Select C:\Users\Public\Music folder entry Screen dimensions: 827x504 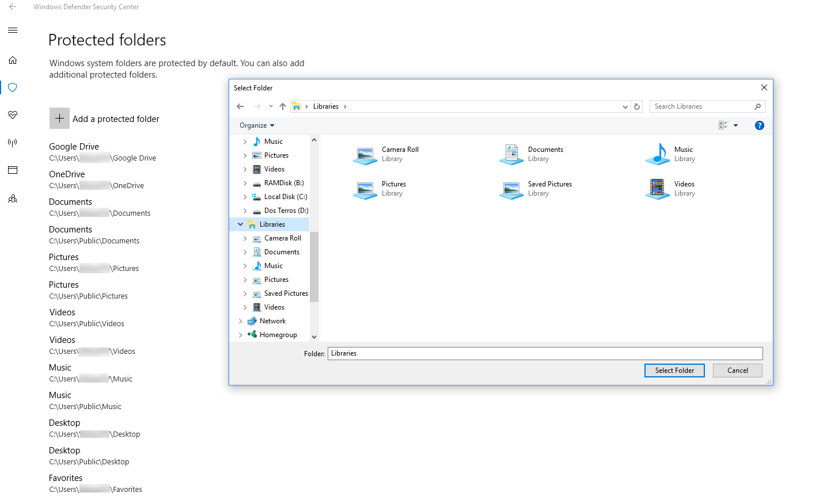coord(85,400)
